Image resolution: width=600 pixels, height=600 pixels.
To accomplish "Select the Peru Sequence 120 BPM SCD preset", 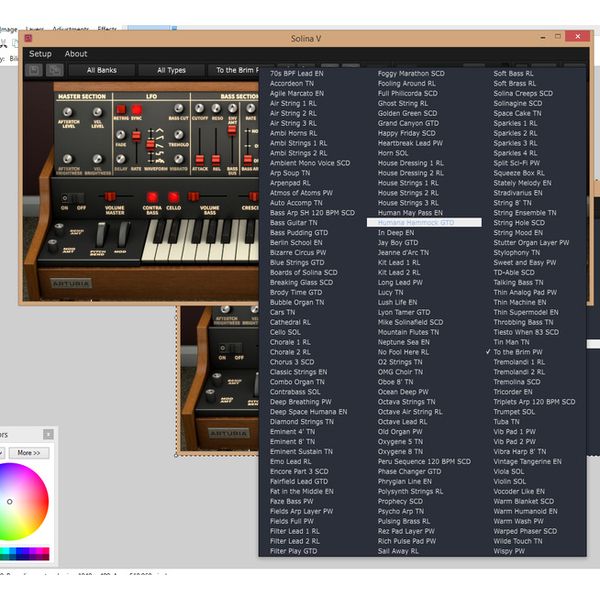I will [424, 461].
